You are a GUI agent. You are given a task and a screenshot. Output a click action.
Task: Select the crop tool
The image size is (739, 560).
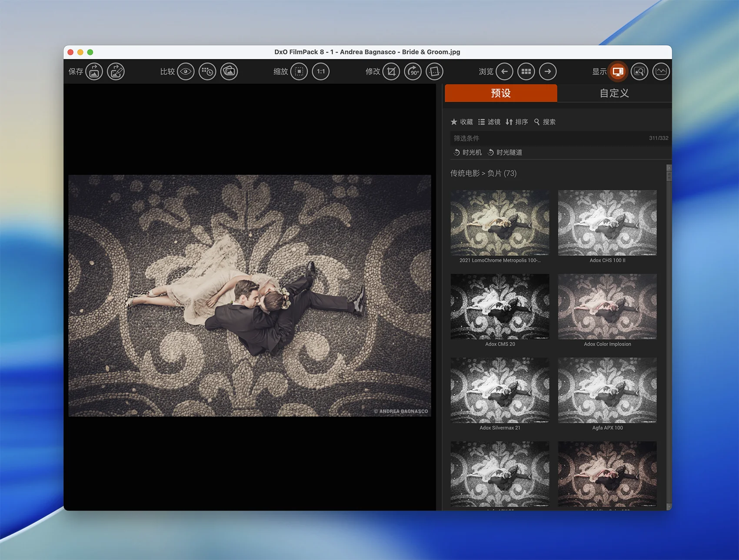(x=391, y=72)
